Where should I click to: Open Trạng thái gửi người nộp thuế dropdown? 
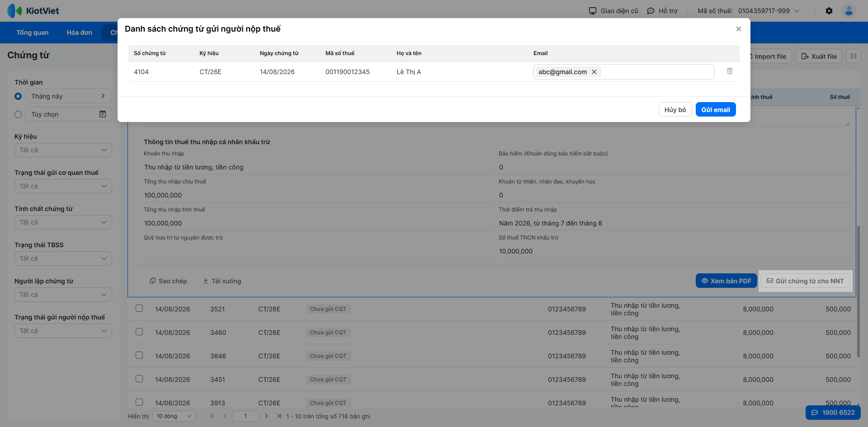point(63,331)
